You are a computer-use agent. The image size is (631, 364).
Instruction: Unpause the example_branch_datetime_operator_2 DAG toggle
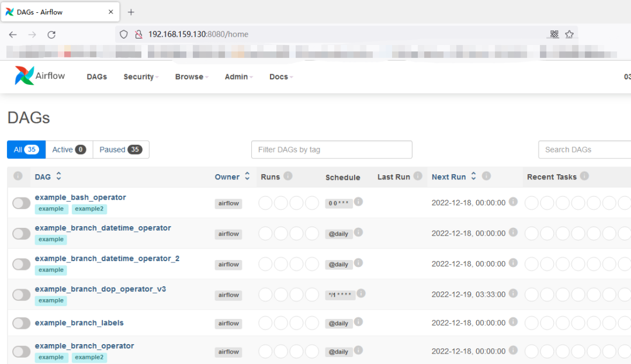pos(22,264)
